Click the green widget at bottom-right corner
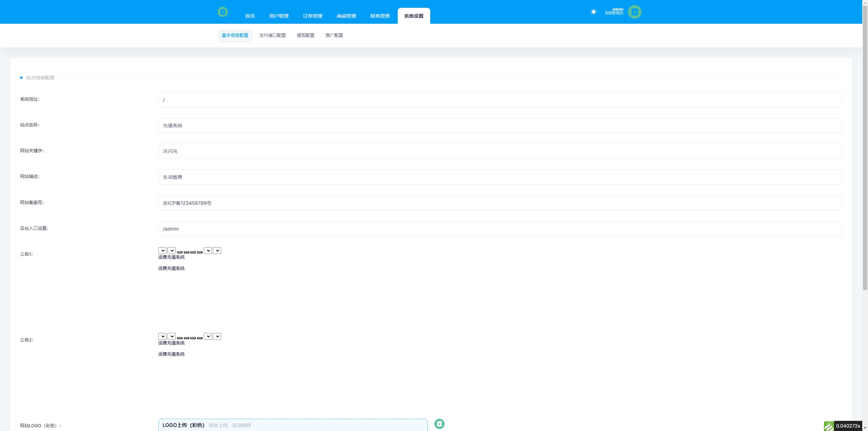Viewport: 868px width, 431px height. click(829, 426)
